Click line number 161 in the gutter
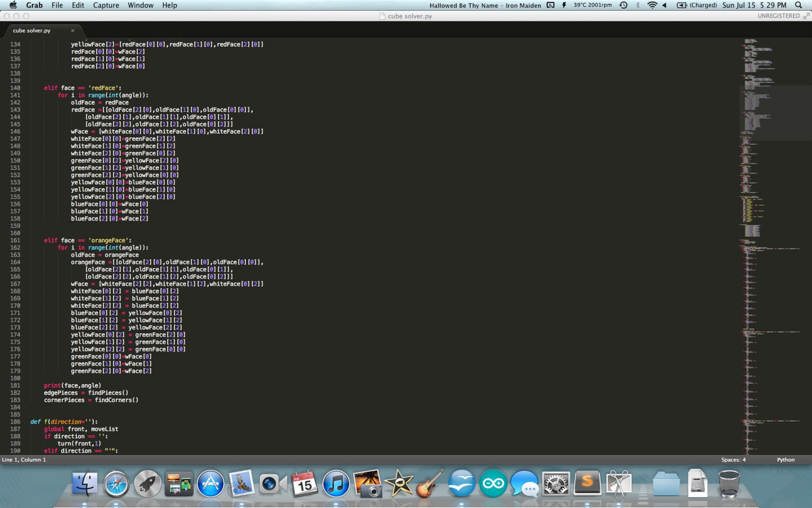 [x=15, y=240]
